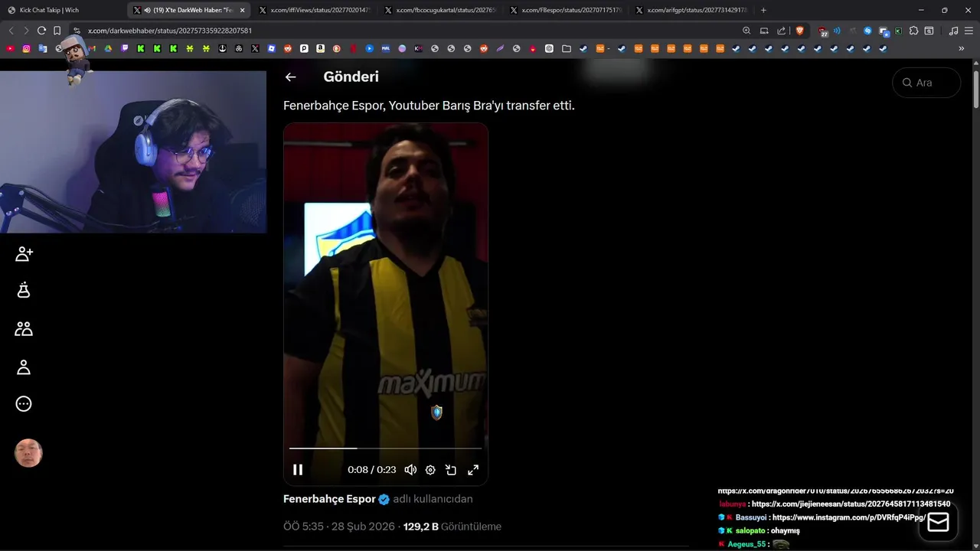Click the address bar URL
This screenshot has height=551, width=980.
tap(170, 31)
